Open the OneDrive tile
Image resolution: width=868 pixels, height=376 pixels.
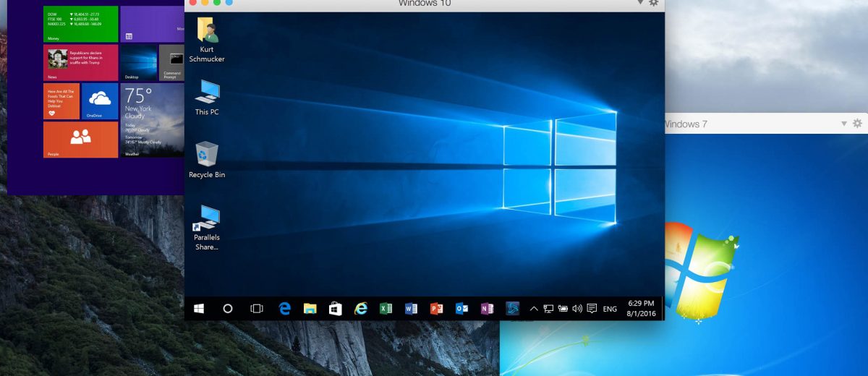[x=100, y=101]
